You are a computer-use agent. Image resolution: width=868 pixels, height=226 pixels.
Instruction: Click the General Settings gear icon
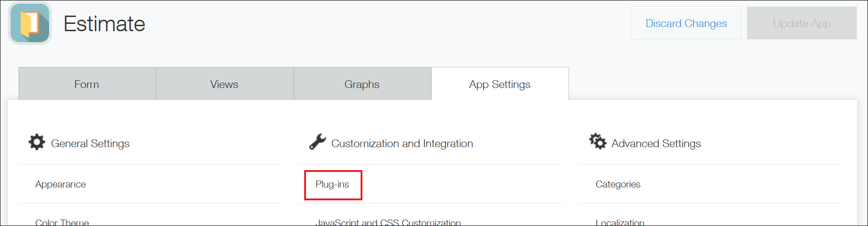coord(37,142)
